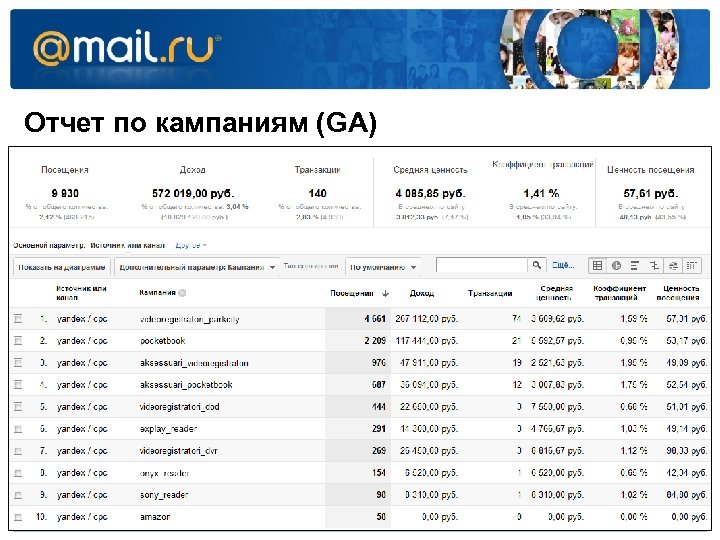
Task: Click campaign name aksessuari_videoregistrator
Action: click(x=194, y=363)
